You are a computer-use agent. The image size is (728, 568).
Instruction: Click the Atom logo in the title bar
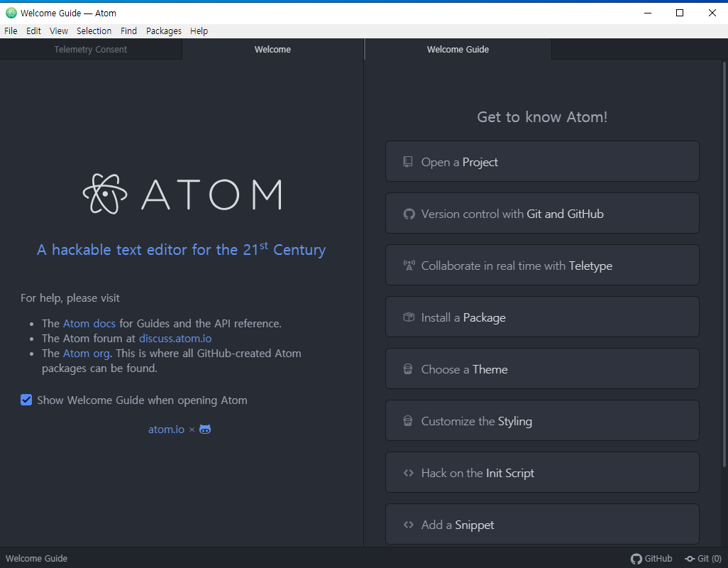pos(11,13)
